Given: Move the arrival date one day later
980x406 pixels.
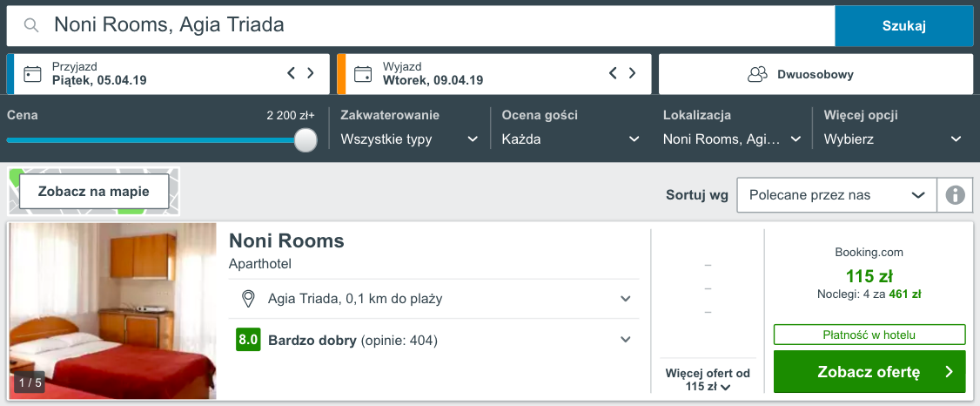Looking at the screenshot, I should [x=310, y=73].
